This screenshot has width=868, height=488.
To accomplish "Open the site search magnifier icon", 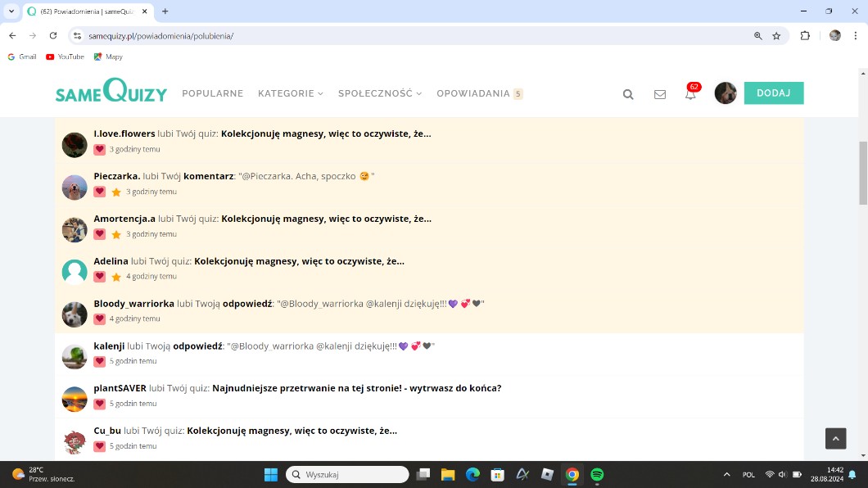I will pos(628,94).
